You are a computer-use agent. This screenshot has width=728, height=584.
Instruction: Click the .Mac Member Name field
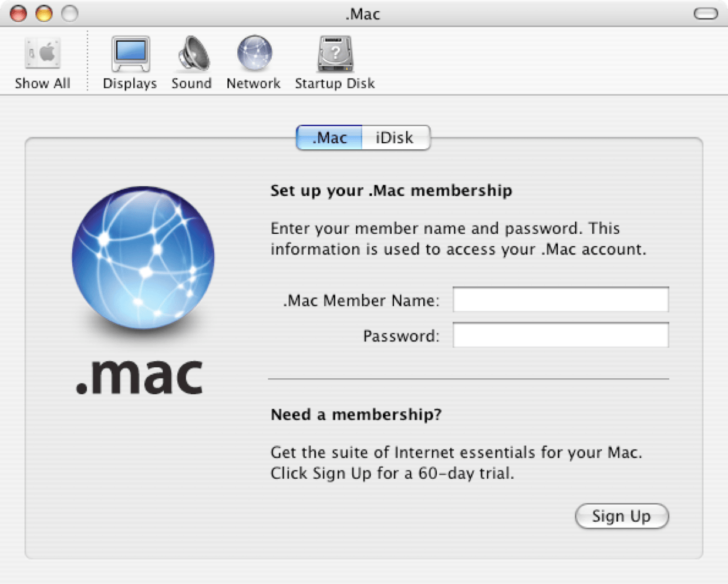[x=561, y=300]
